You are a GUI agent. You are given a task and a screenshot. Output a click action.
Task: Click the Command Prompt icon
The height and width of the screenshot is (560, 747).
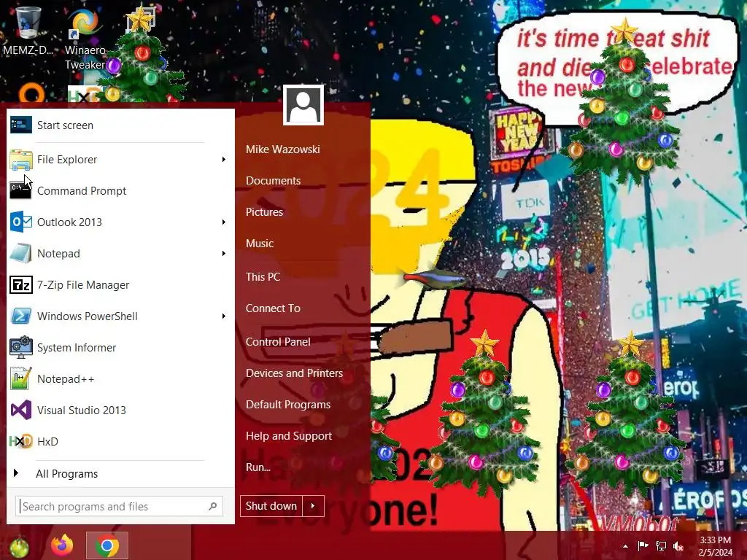pos(21,190)
